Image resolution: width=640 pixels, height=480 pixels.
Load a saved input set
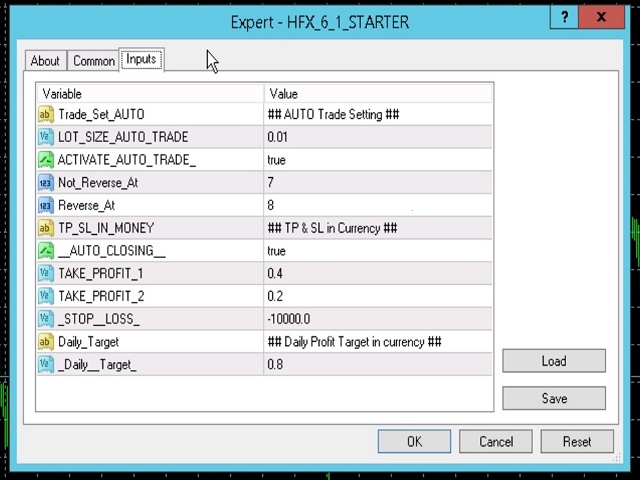point(554,361)
